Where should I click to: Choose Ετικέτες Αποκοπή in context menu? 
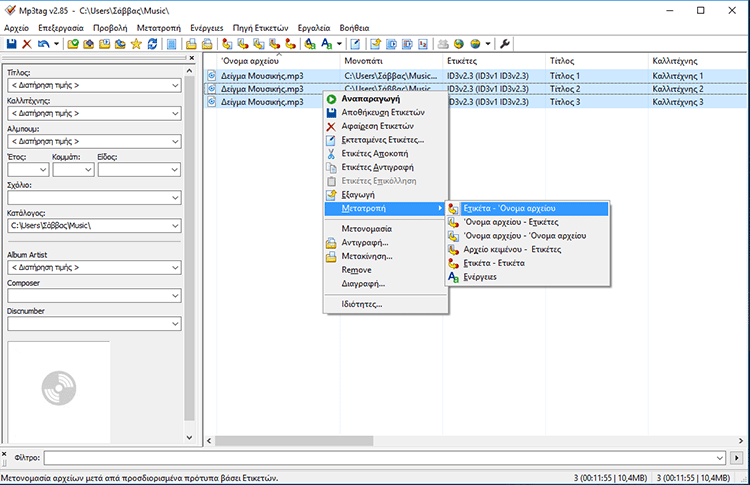386,154
